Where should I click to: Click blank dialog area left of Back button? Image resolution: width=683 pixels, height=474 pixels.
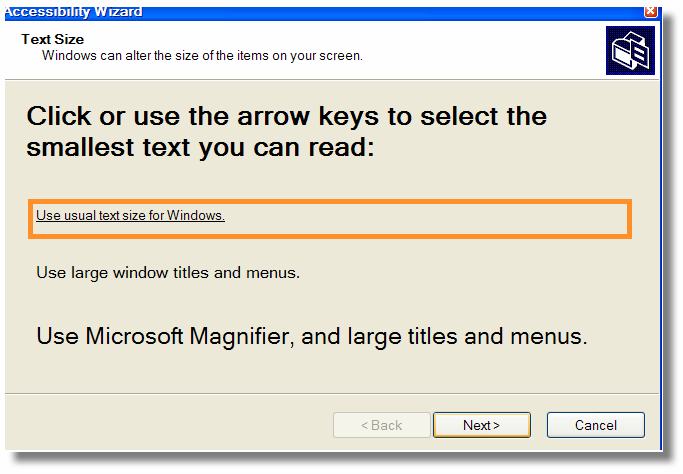coord(170,425)
